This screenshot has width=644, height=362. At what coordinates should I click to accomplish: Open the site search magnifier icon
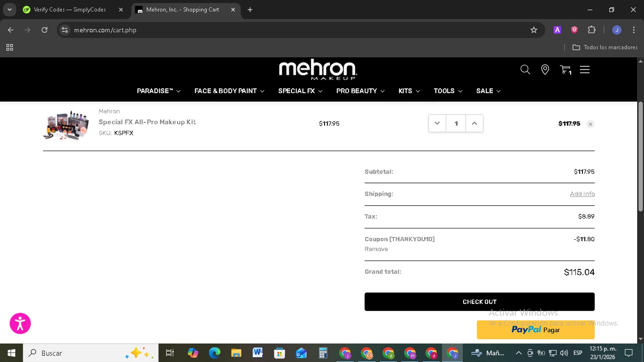pos(525,70)
